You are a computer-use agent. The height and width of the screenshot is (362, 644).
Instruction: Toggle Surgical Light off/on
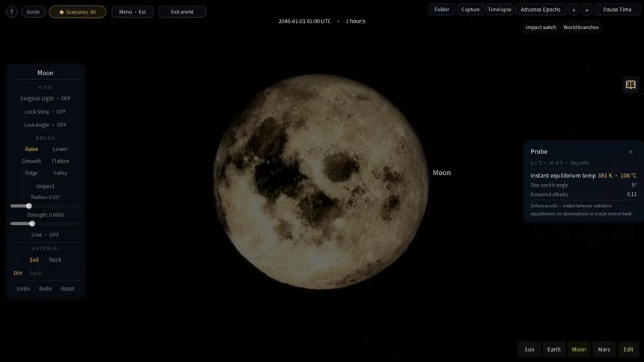[x=45, y=99]
